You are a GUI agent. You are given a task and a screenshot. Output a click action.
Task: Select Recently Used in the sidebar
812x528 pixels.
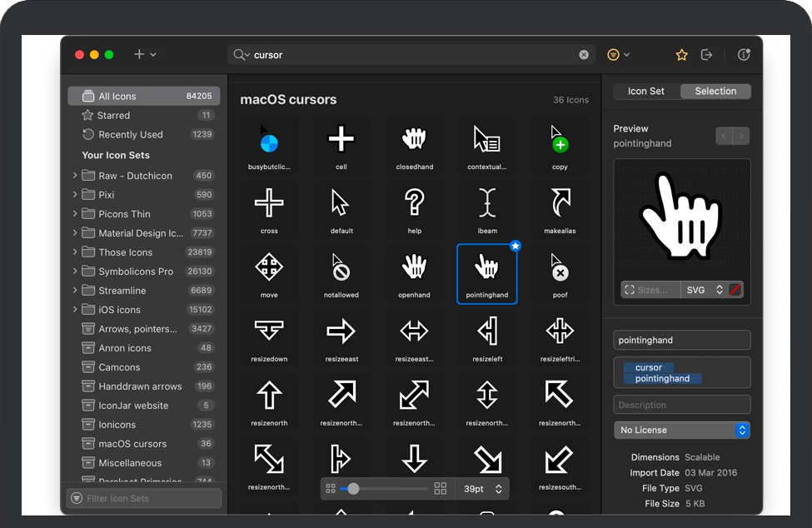pos(130,135)
